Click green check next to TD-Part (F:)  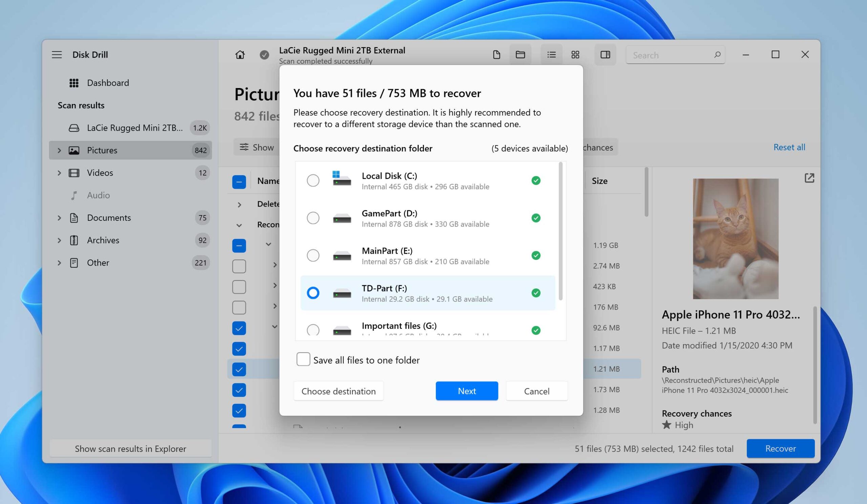[x=536, y=293]
